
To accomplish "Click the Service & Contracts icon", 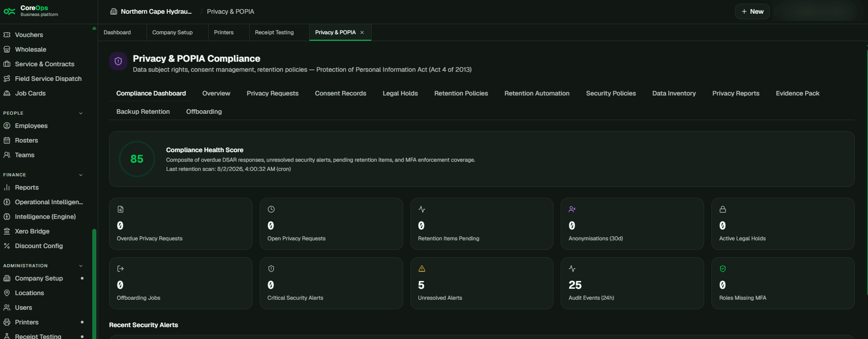I will click(7, 64).
